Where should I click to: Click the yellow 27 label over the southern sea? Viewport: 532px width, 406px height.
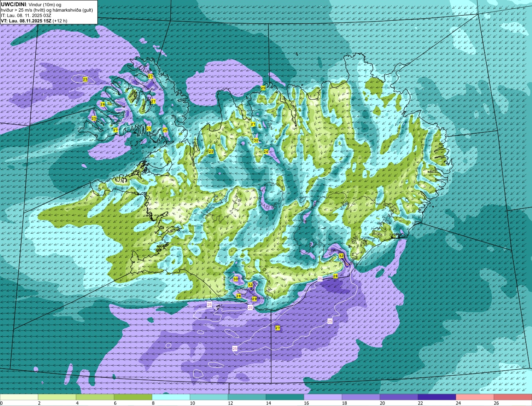(278, 328)
